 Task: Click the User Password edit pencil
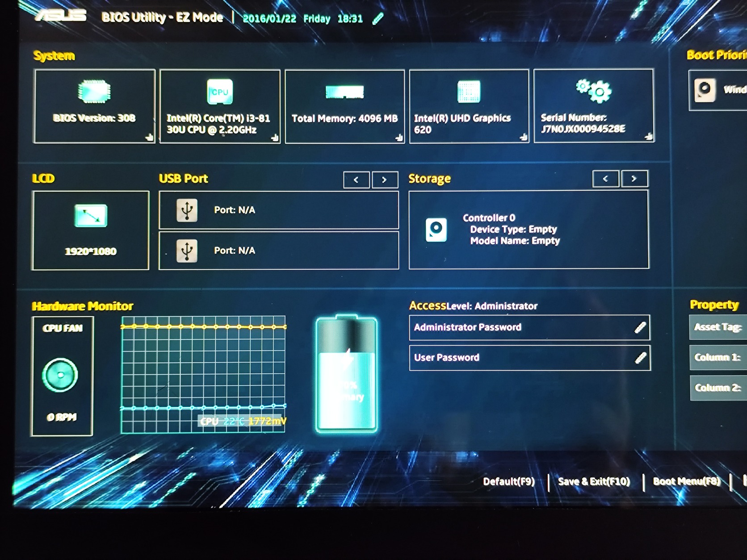641,358
